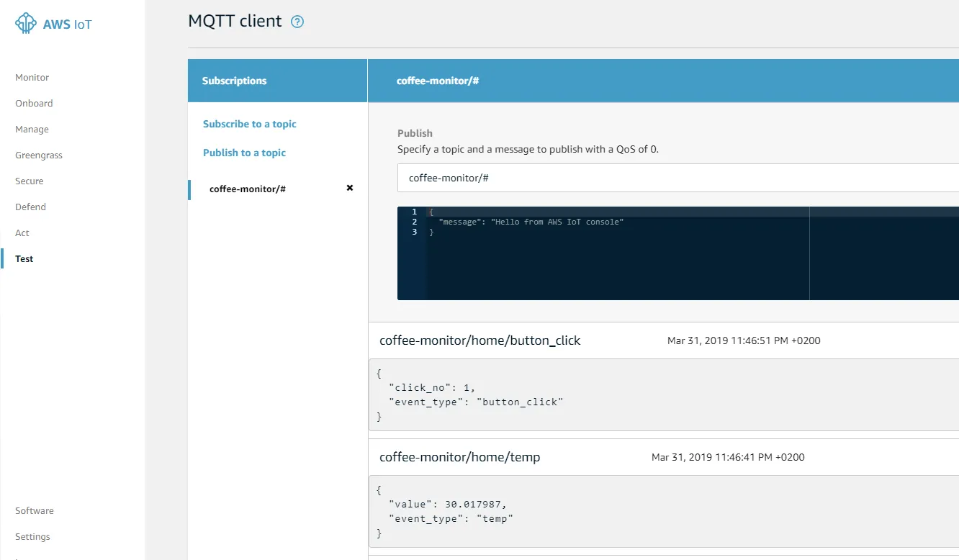Select Greengrass in the sidebar
This screenshot has width=959, height=560.
tap(38, 155)
